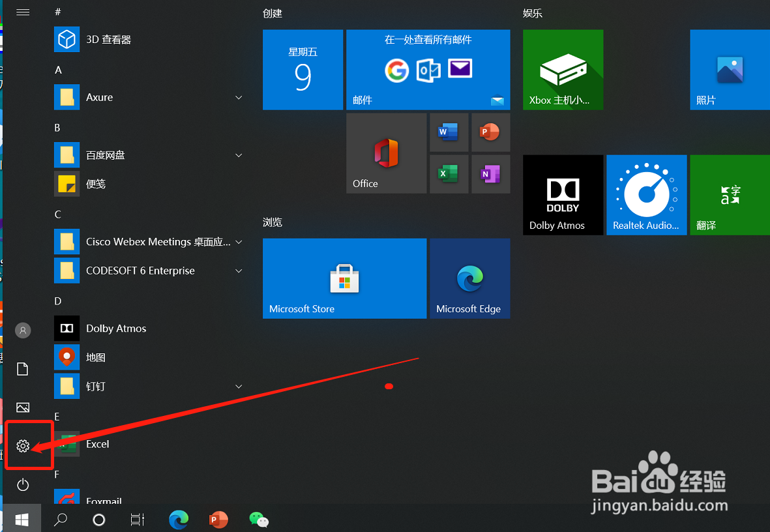
Task: Open the 地图 maps app
Action: [x=147, y=357]
